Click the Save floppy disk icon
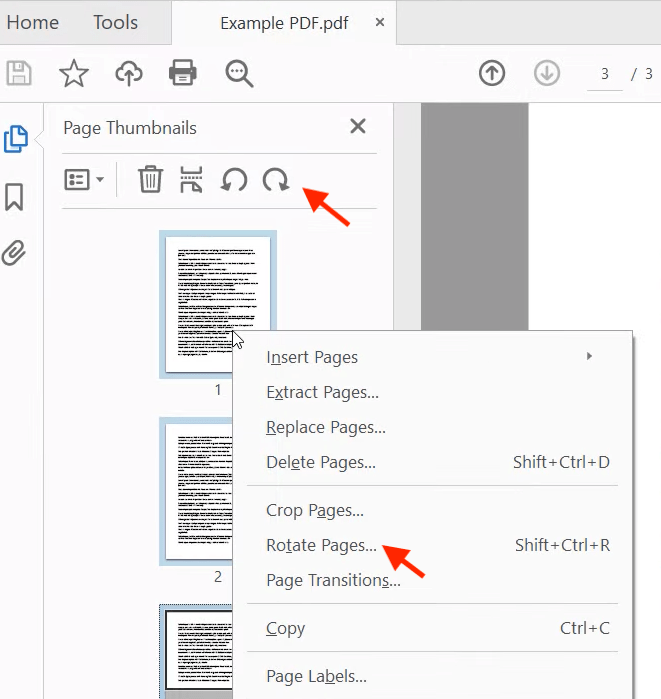The height and width of the screenshot is (699, 661). click(x=19, y=73)
